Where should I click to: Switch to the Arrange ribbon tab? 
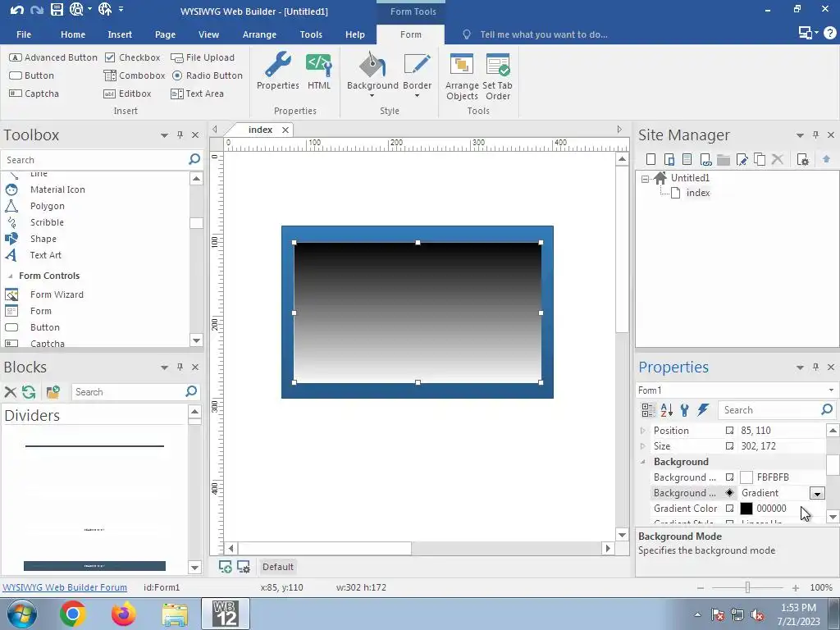(x=259, y=34)
